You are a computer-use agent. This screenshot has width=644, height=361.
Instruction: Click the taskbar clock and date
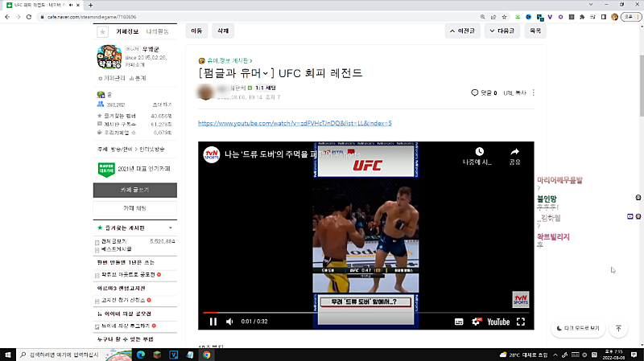point(613,355)
